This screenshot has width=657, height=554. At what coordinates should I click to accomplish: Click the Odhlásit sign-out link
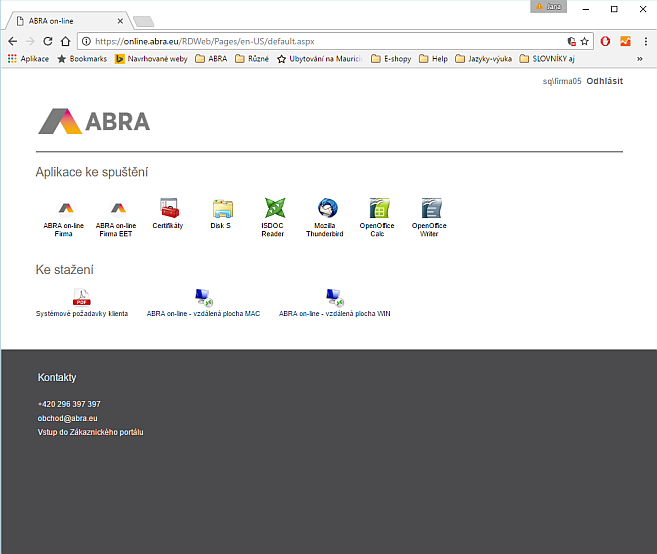[604, 81]
